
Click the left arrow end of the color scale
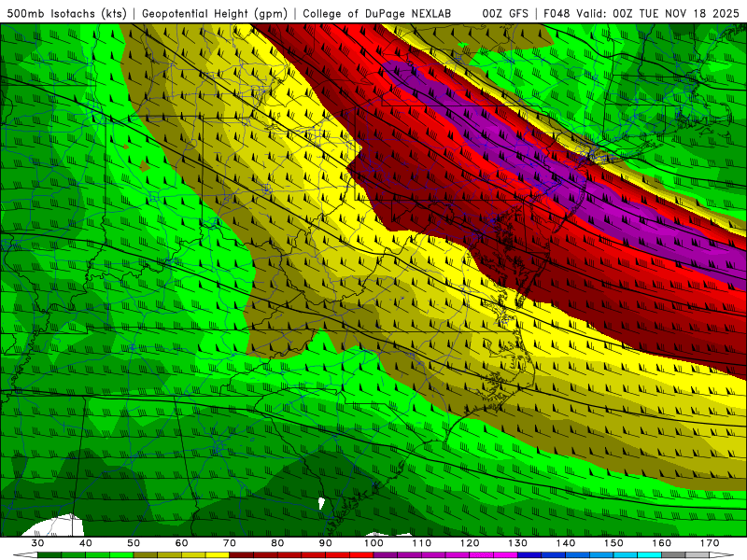coord(25,555)
